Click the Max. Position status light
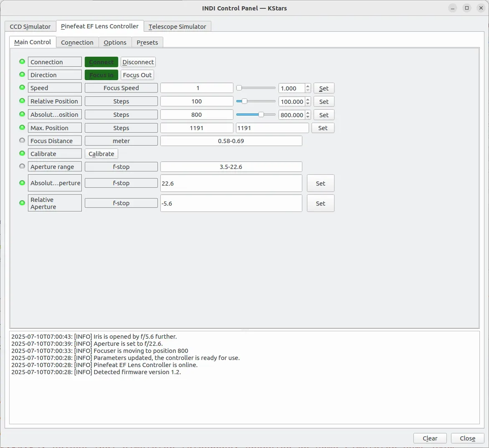The image size is (489, 448). pyautogui.click(x=22, y=127)
